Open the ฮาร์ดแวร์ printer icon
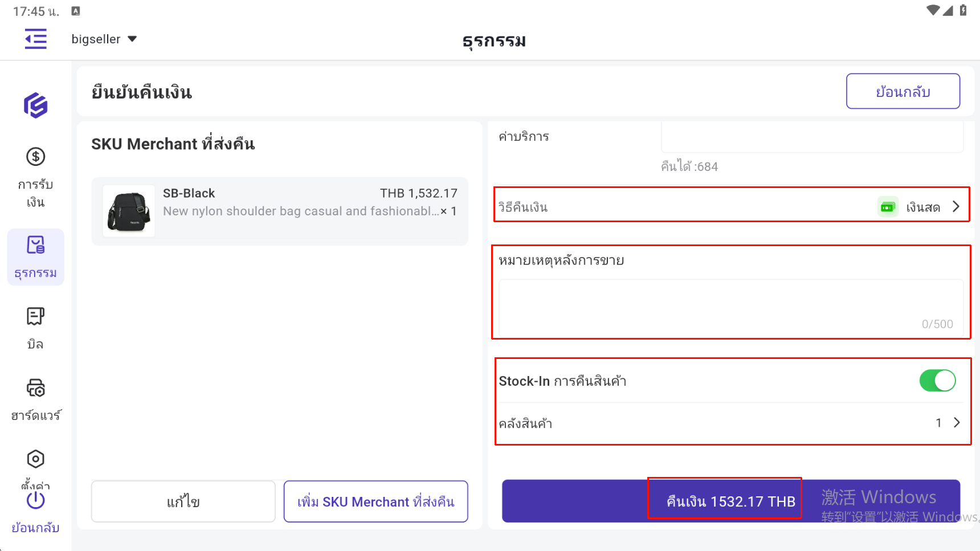Image resolution: width=980 pixels, height=551 pixels. pyautogui.click(x=35, y=389)
